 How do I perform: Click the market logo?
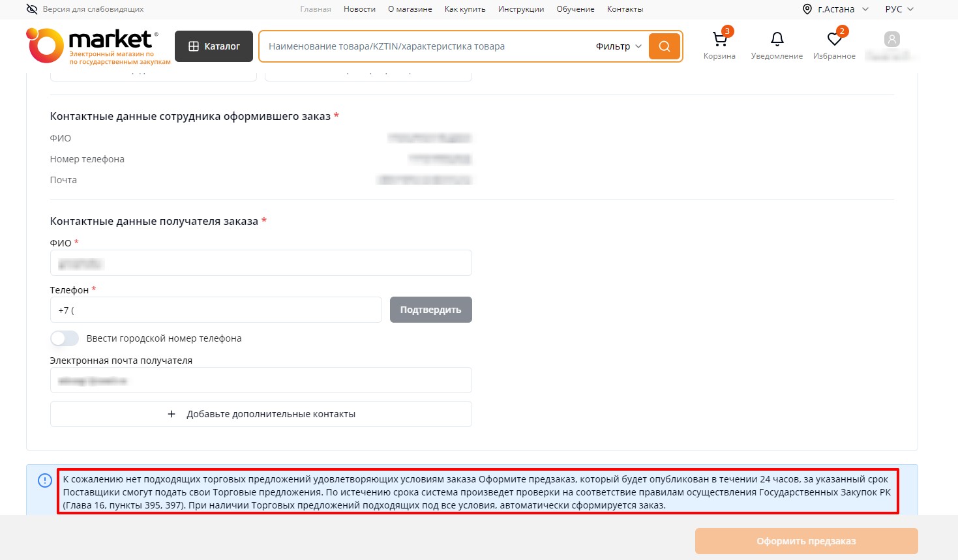tap(98, 46)
